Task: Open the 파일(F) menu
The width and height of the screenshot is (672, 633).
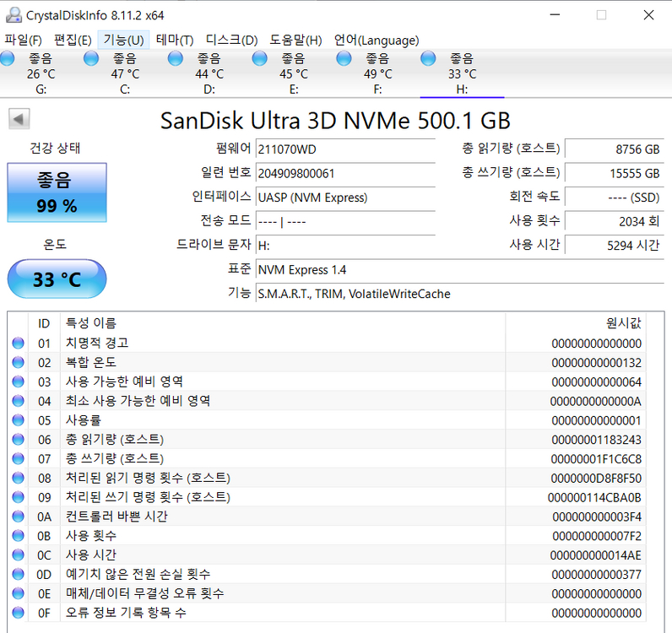Action: click(x=24, y=40)
